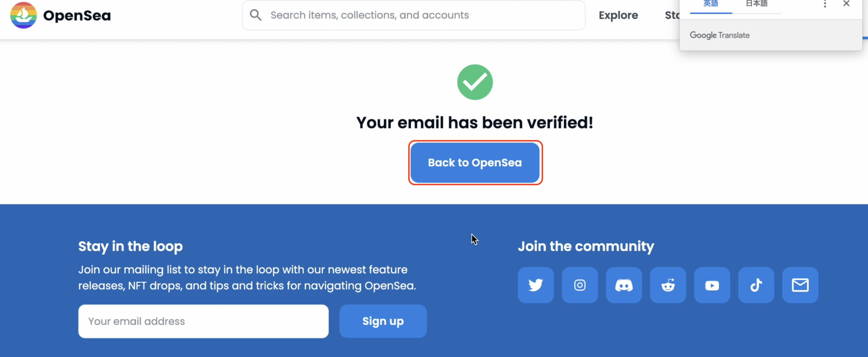Open the TikTok community icon
This screenshot has width=868, height=357.
(756, 285)
